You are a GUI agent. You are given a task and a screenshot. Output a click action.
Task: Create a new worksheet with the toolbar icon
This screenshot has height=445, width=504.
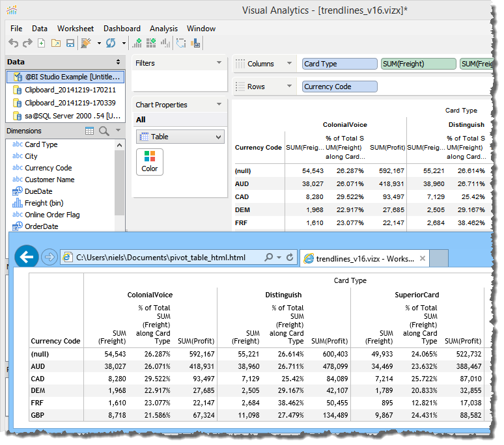tap(42, 44)
